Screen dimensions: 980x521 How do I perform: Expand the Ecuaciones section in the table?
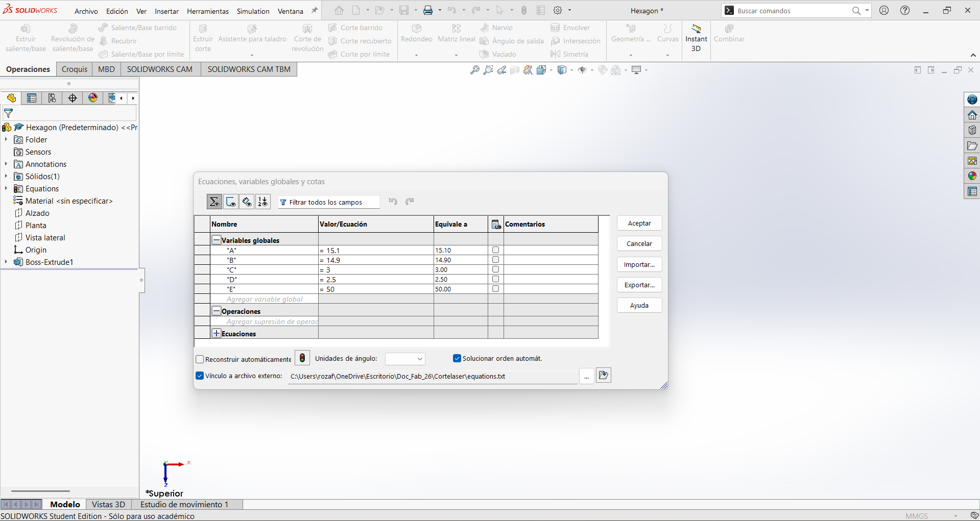point(216,333)
